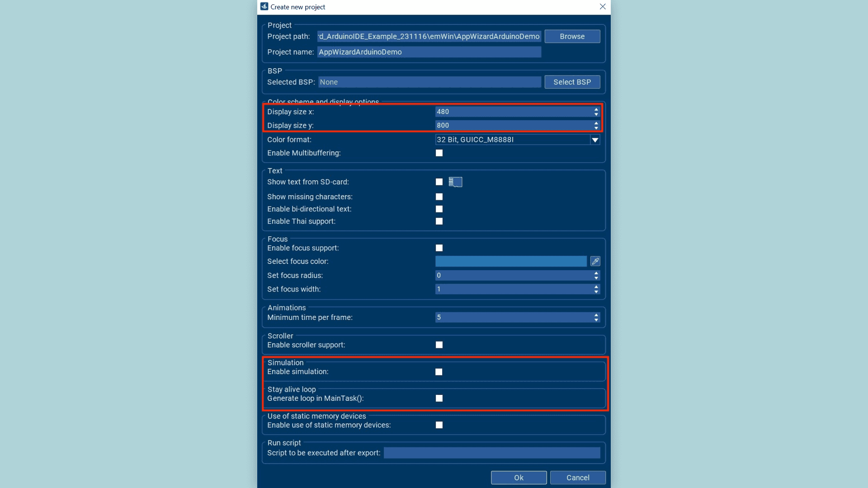Image resolution: width=868 pixels, height=488 pixels.
Task: Toggle Generate loop in MainTask
Action: (439, 398)
